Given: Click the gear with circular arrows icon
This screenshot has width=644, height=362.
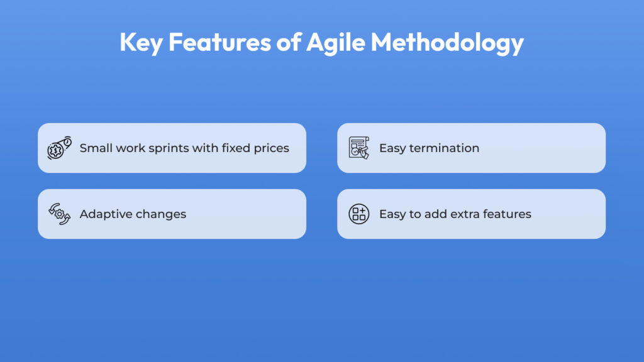Looking at the screenshot, I should 60,214.
